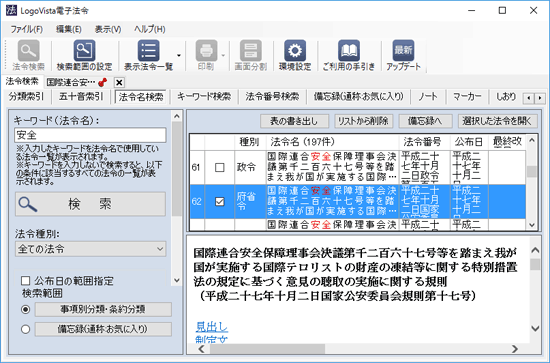Click the keyword input field containing 安全
The width and height of the screenshot is (550, 363).
90,135
